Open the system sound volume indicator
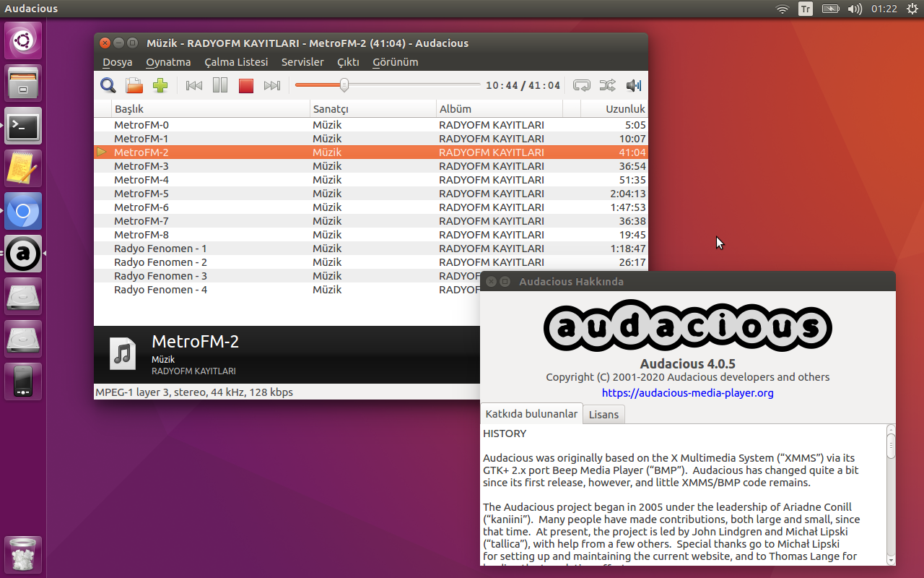The width and height of the screenshot is (924, 578). point(855,9)
